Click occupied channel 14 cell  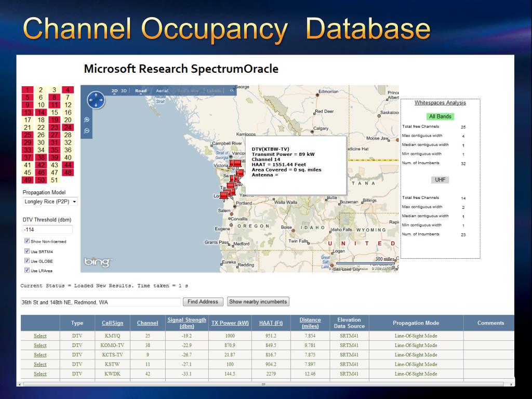tap(41, 112)
